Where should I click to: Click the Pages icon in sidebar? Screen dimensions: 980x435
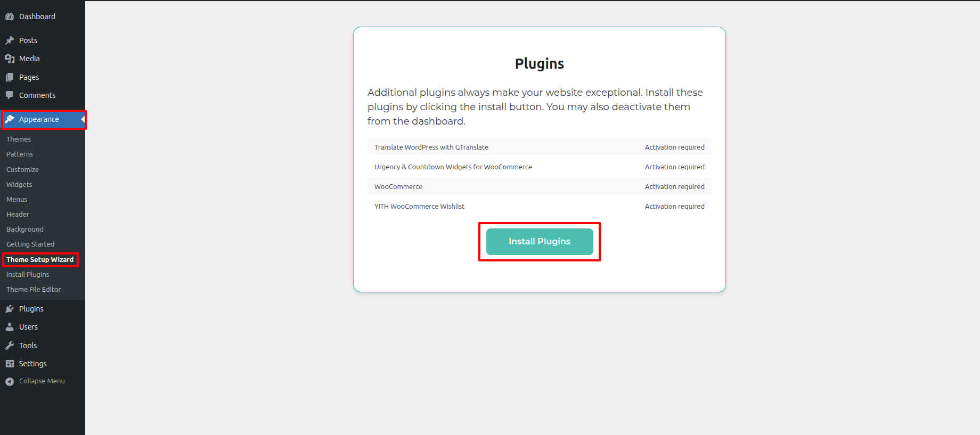pos(10,77)
